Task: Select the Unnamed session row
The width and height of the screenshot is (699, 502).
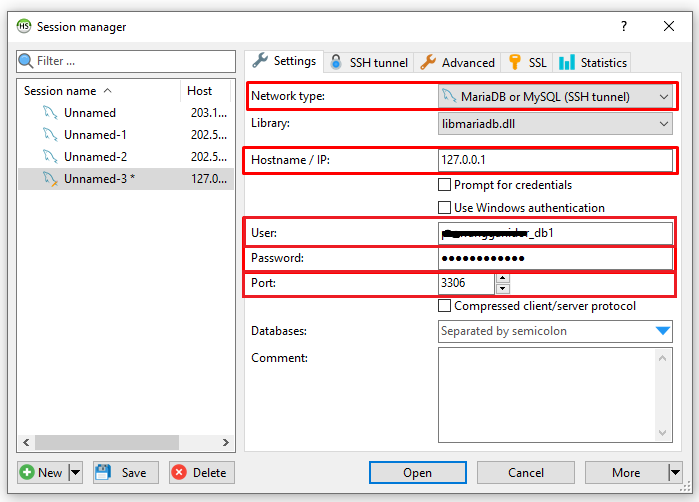Action: pos(126,113)
